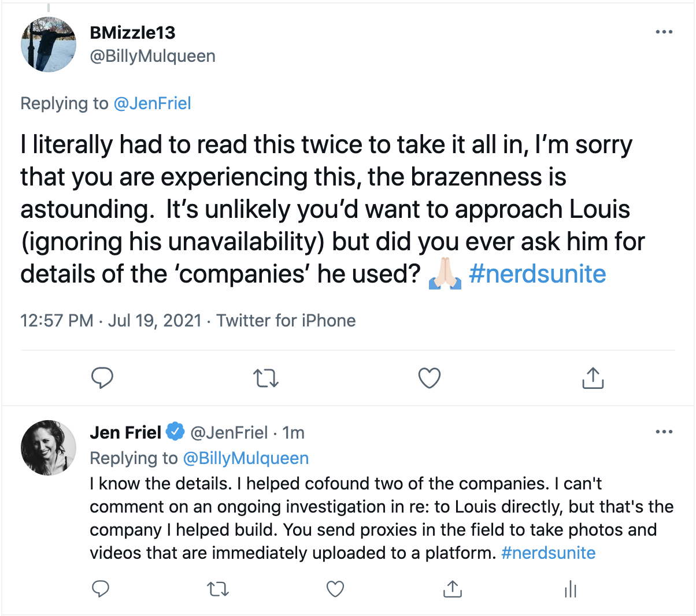This screenshot has width=696, height=616.
Task: Retweet Jen Friel's reply tweet
Action: (x=218, y=589)
